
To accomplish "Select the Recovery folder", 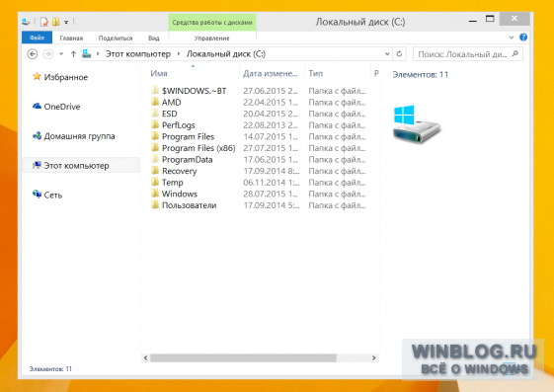I will coord(179,171).
